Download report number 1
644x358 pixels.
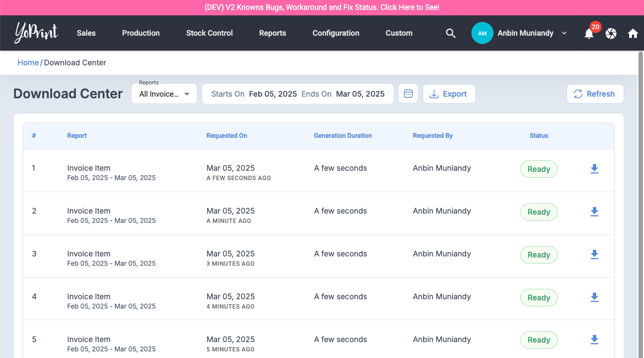tap(594, 169)
